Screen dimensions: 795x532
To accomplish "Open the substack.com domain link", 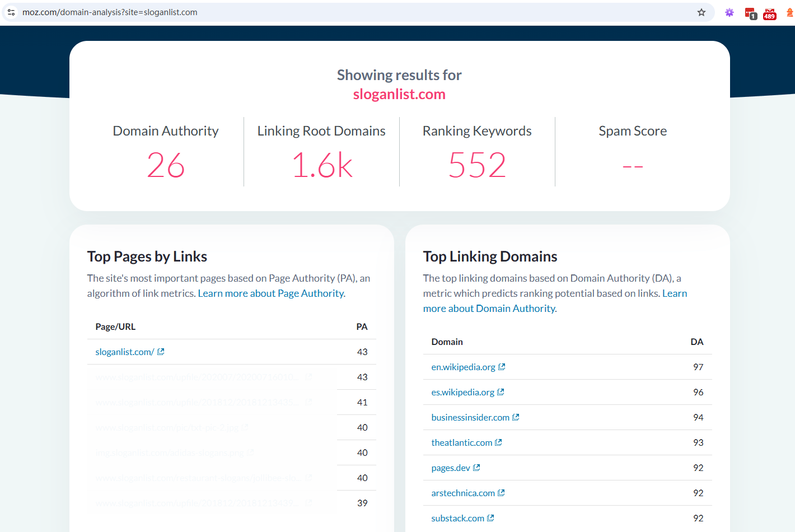I will click(457, 518).
